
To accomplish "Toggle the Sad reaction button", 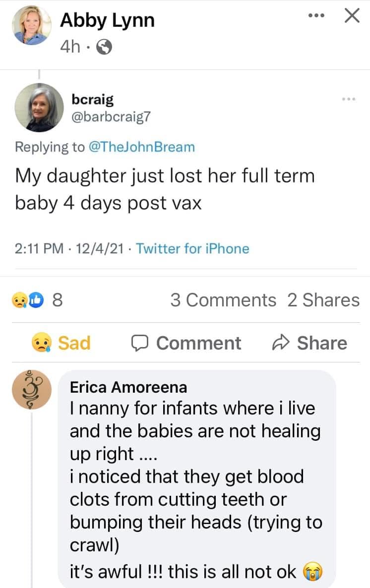I will (x=61, y=343).
